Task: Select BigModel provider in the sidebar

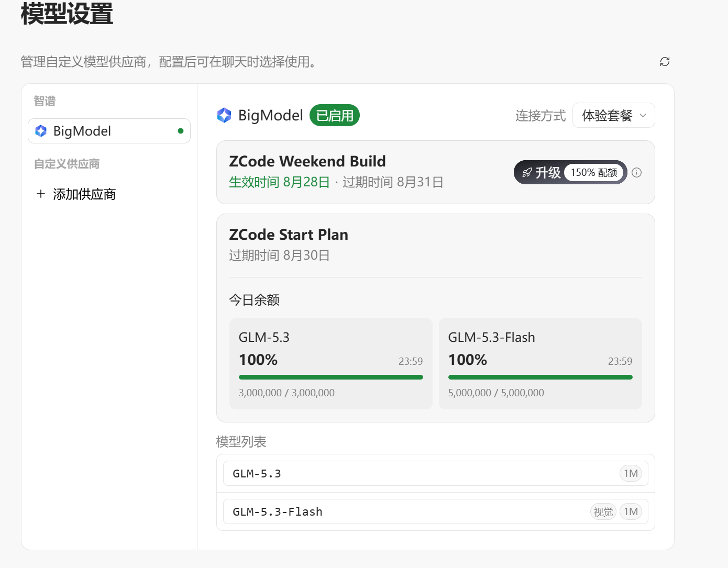Action: 109,131
